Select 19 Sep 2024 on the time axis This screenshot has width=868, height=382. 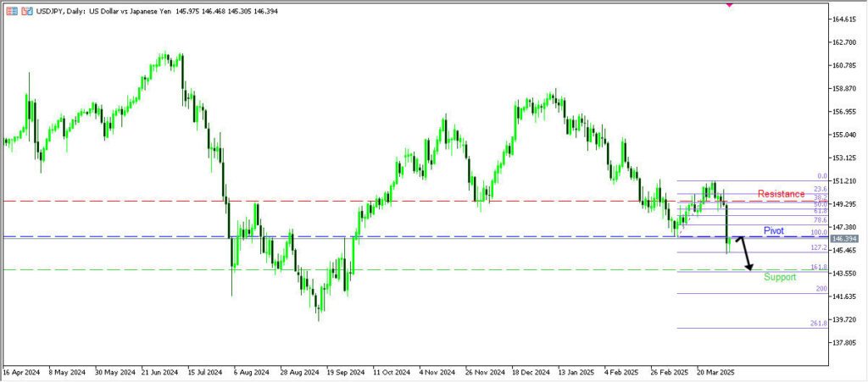point(345,372)
